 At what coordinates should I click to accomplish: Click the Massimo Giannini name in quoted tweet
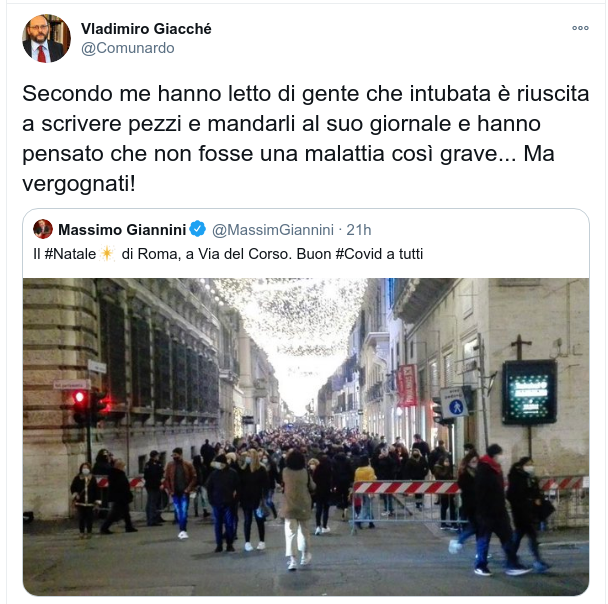click(x=122, y=230)
